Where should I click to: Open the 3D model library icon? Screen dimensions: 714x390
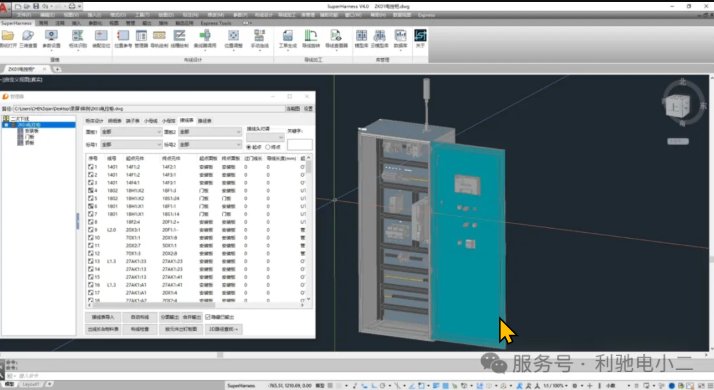click(379, 36)
